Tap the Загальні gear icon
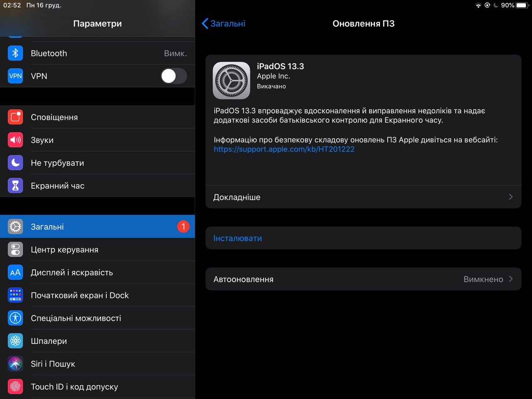 click(15, 227)
